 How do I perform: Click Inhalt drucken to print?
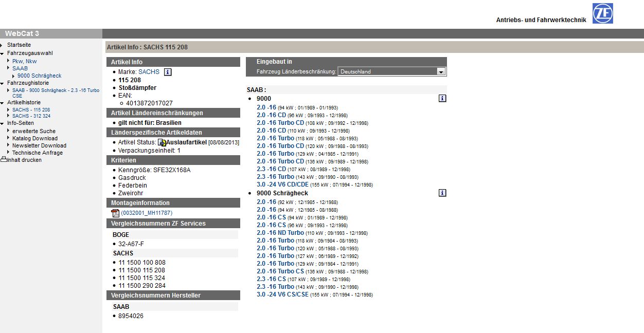tap(24, 160)
